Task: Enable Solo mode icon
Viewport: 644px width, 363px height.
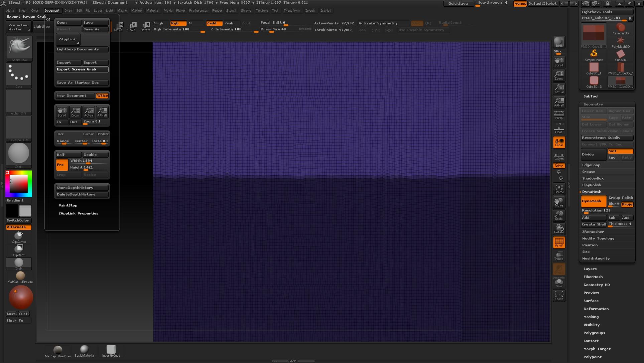Action: tap(559, 282)
